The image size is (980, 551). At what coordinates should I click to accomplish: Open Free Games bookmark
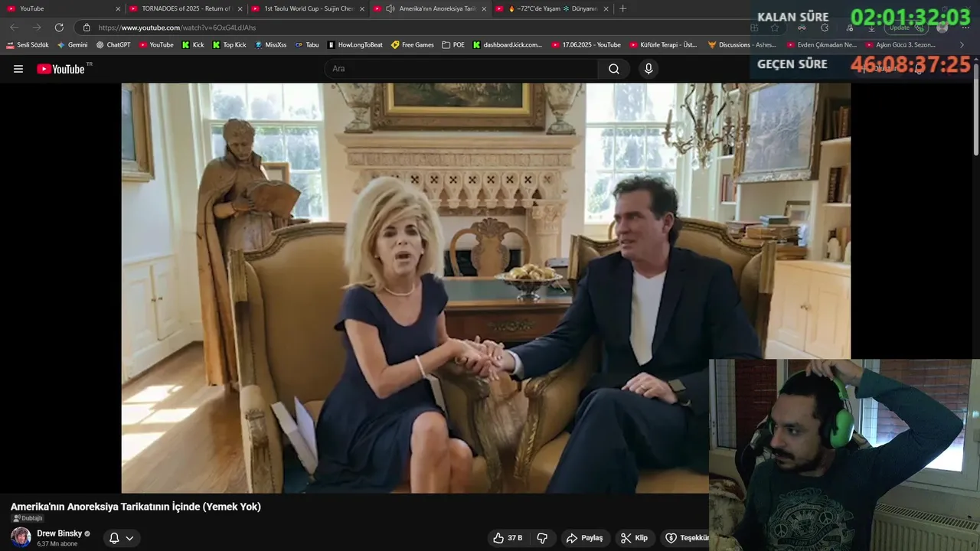click(x=413, y=45)
